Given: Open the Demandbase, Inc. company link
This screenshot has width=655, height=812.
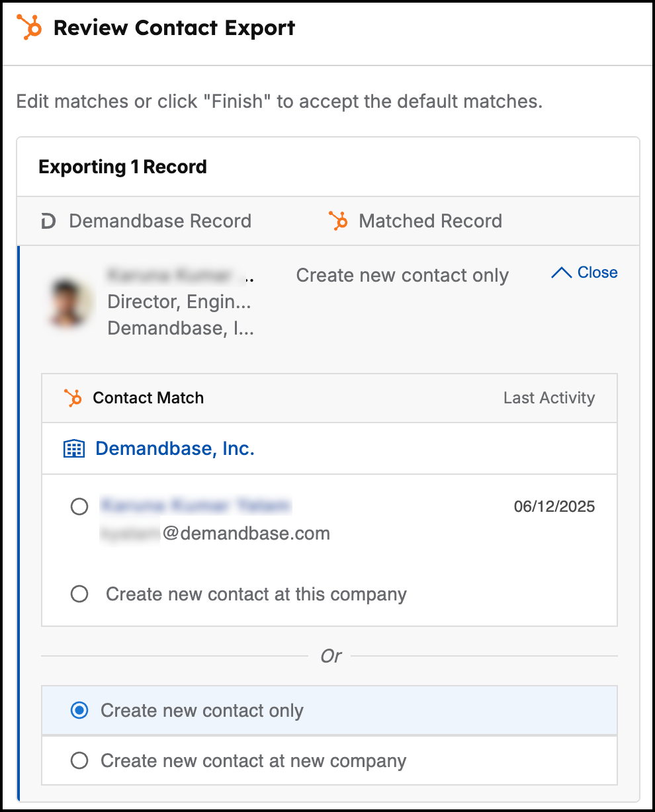Looking at the screenshot, I should click(175, 449).
